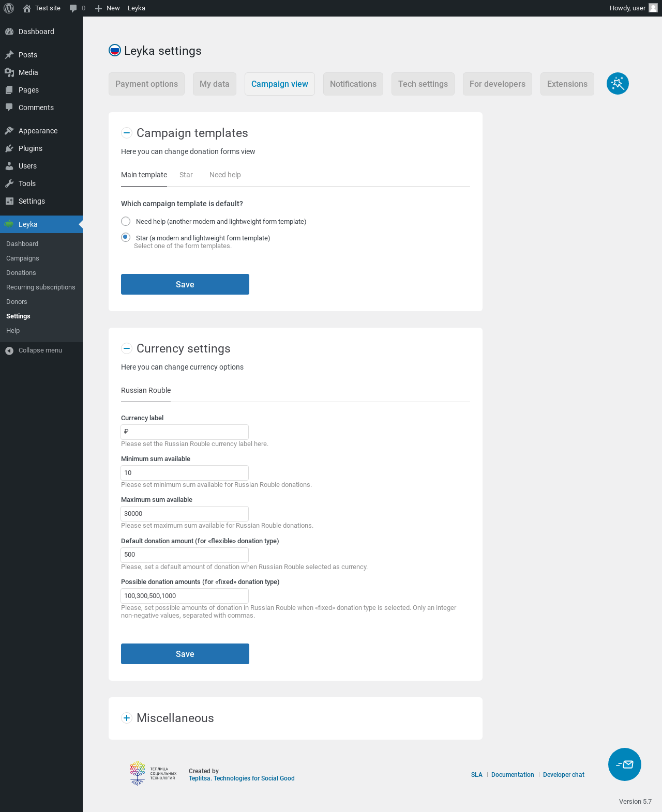Click the user avatar in top bar

click(653, 8)
